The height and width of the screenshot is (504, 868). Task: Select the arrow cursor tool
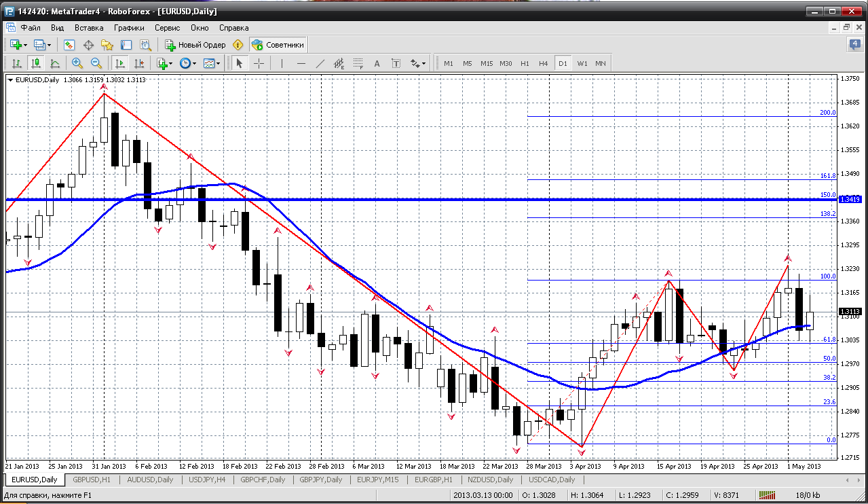tap(239, 63)
